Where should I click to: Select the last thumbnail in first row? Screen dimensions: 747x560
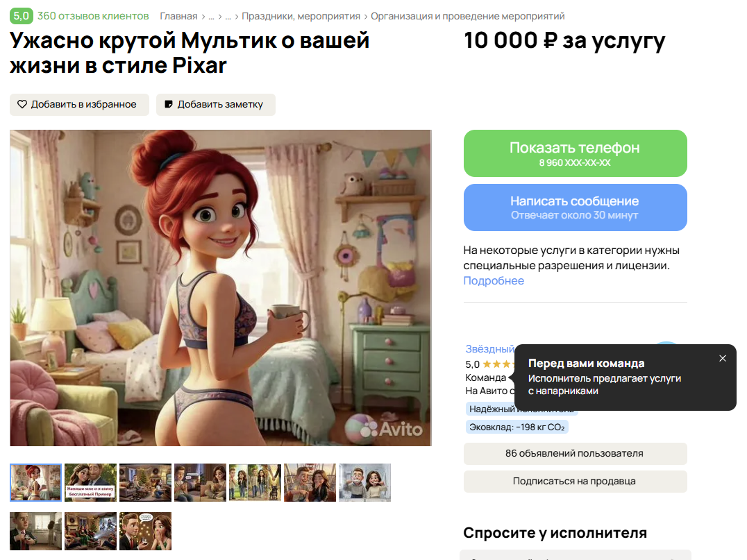click(364, 482)
